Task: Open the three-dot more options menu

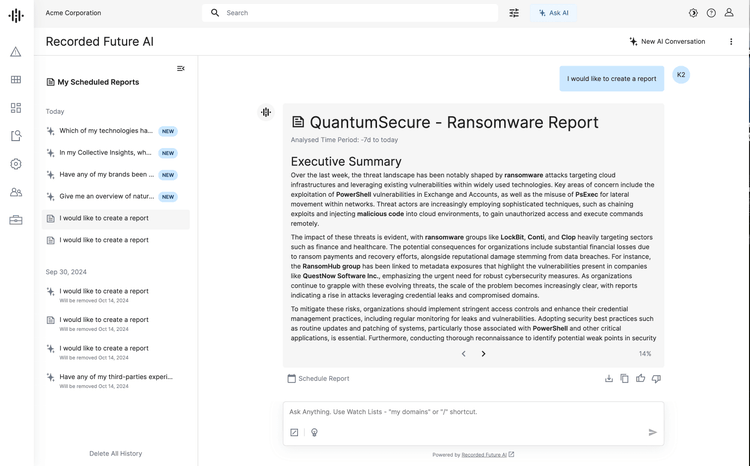Action: click(x=731, y=42)
